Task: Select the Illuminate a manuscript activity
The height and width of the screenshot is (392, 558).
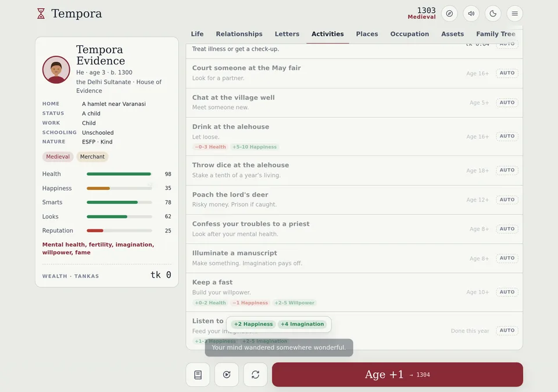Action: point(354,258)
